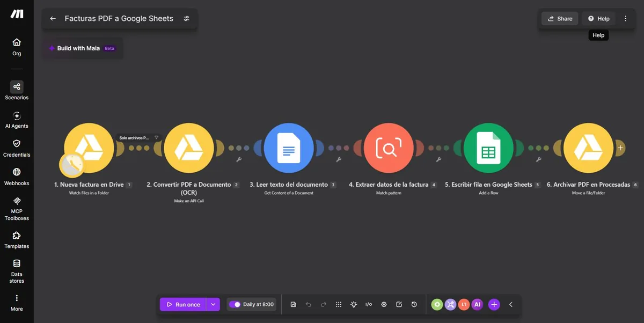The width and height of the screenshot is (644, 323).
Task: Open the Templates section
Action: [17, 240]
